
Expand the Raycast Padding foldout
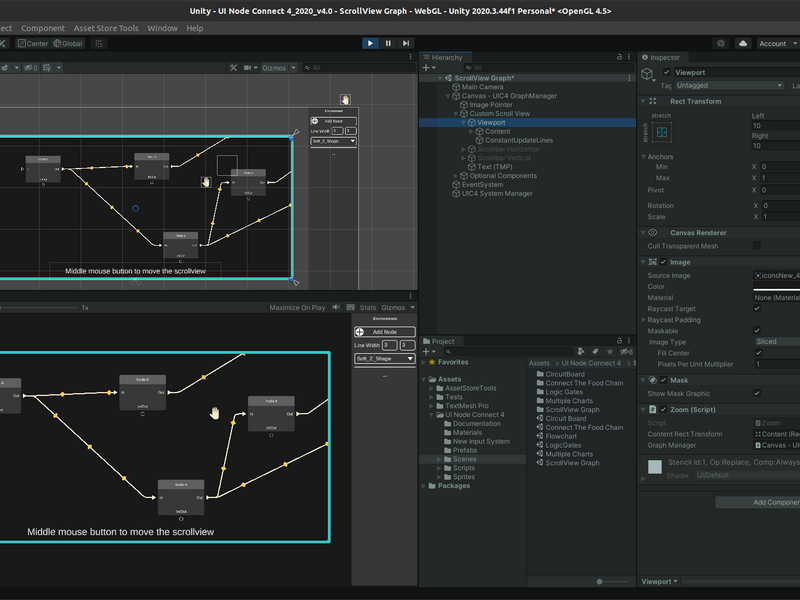coord(643,320)
